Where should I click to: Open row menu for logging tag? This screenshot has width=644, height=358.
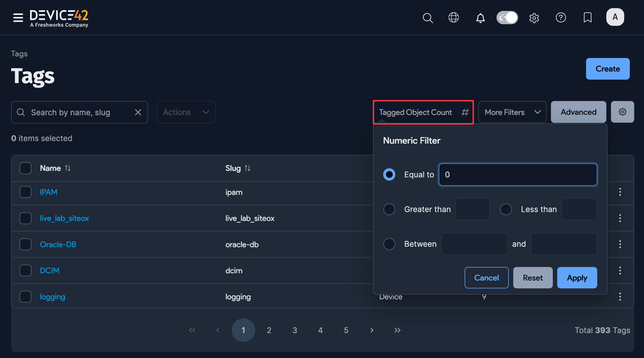(620, 297)
